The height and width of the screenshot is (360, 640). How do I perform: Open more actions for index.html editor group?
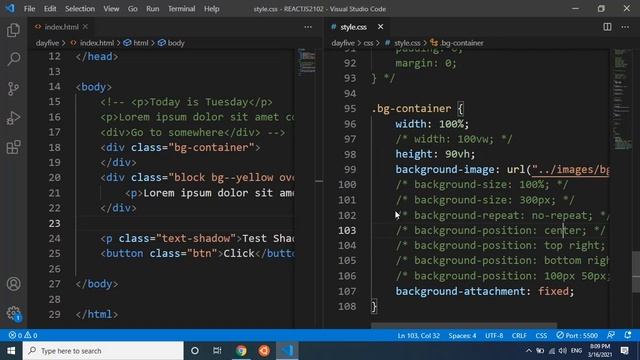point(308,27)
